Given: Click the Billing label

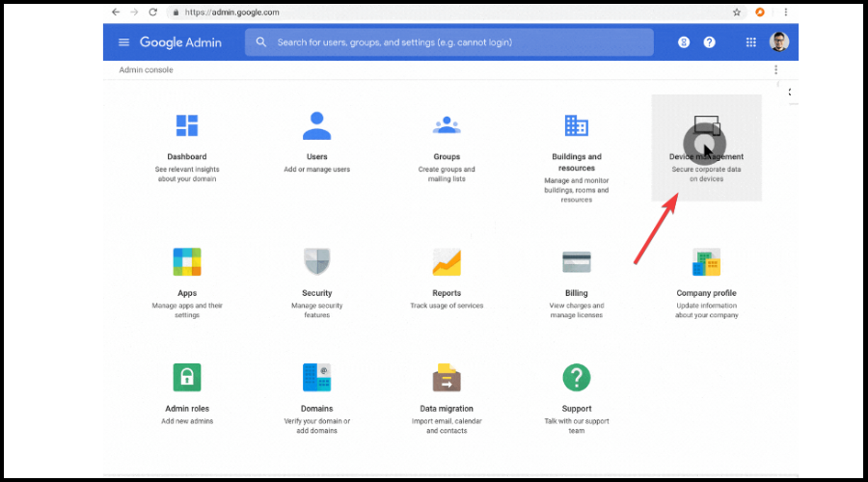Looking at the screenshot, I should (577, 293).
